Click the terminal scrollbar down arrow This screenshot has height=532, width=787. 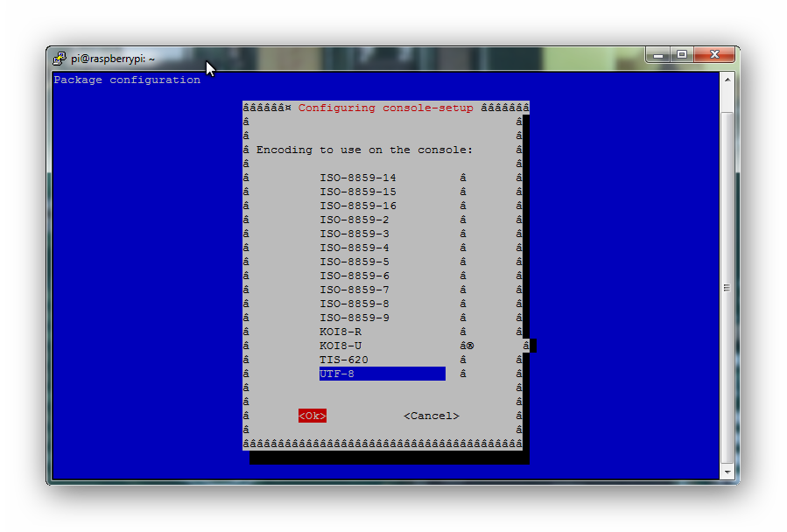tap(727, 472)
